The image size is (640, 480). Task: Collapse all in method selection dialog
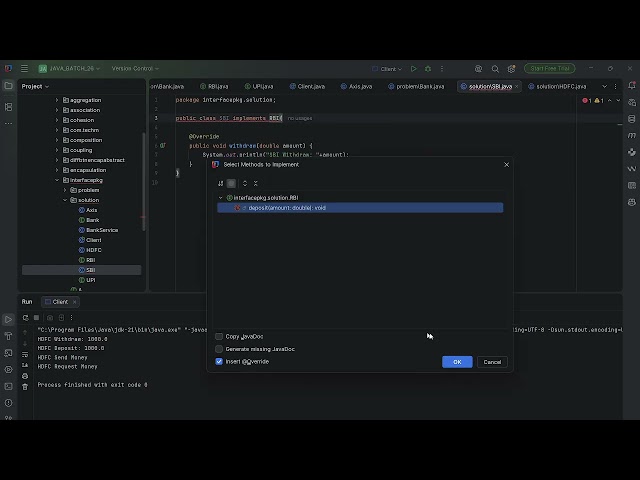(x=256, y=184)
